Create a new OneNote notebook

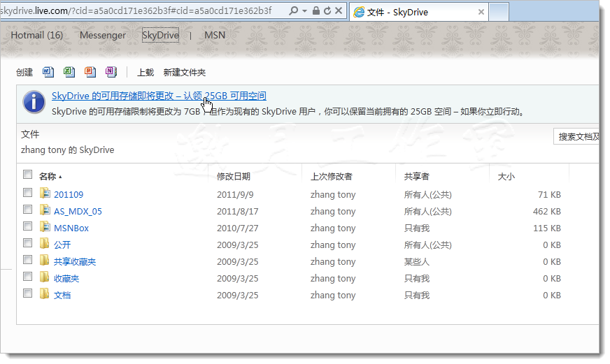(111, 72)
